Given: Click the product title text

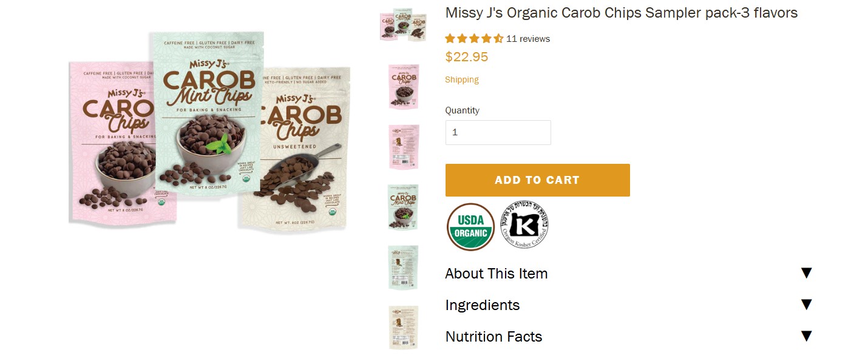Looking at the screenshot, I should pos(621,13).
